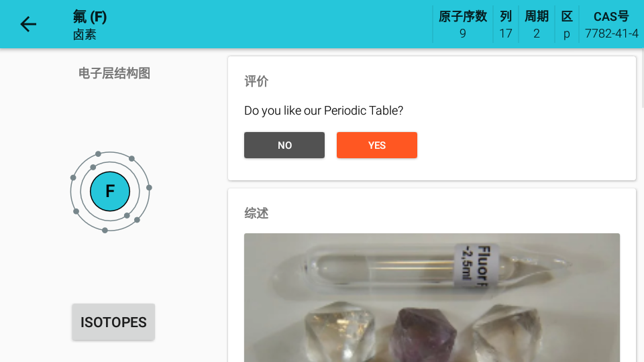Click the 卤素 category subtitle
Screen dimensions: 644x362
(x=85, y=35)
